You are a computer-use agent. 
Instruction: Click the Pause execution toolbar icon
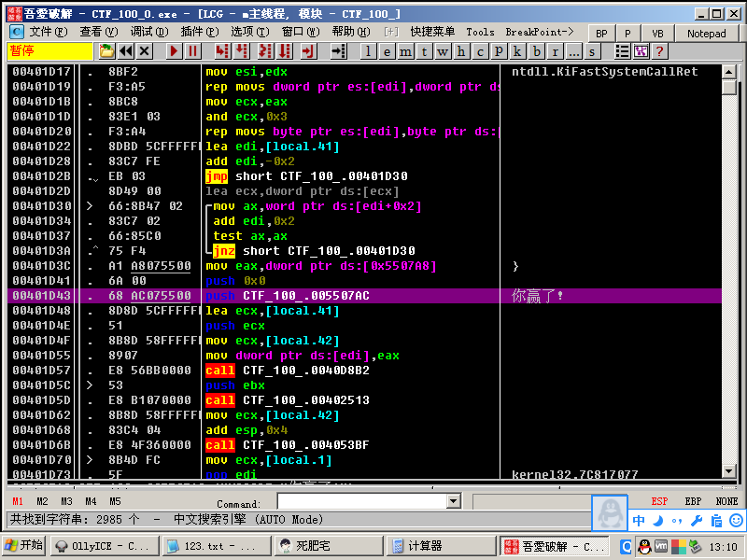pos(193,51)
